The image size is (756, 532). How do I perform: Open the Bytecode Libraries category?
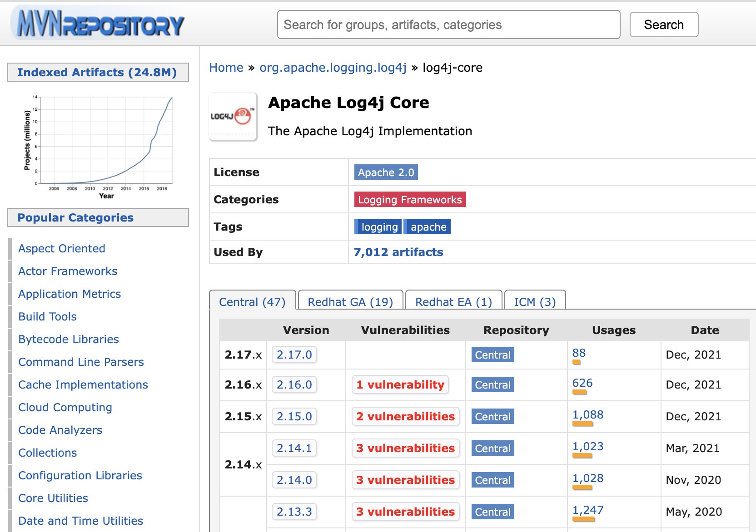click(69, 340)
